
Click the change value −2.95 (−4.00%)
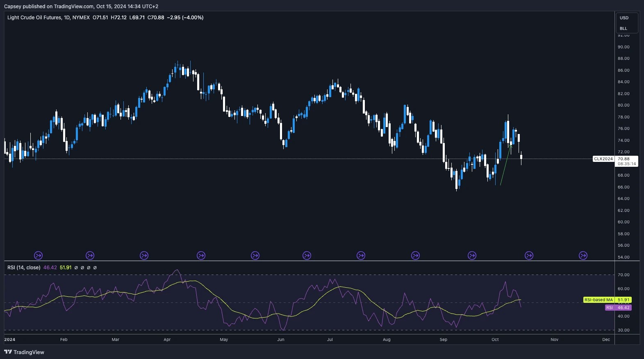pos(185,18)
